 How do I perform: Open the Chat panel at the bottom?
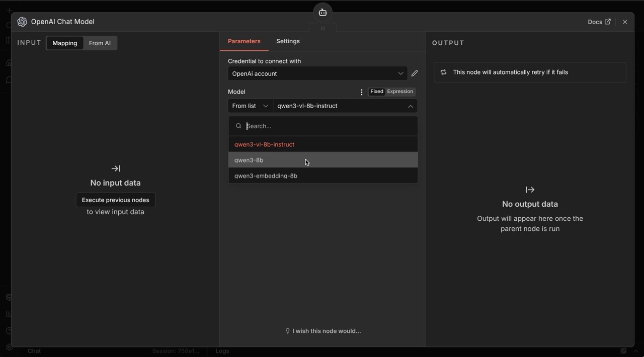coord(34,351)
